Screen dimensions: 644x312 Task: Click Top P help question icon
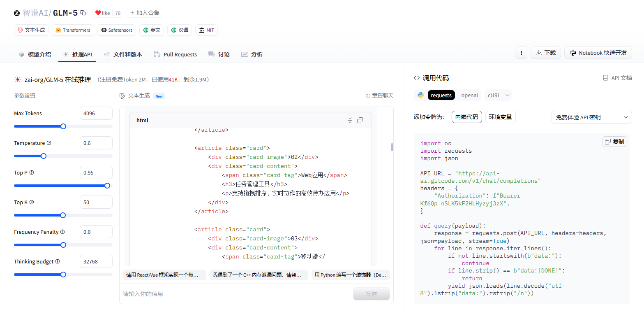click(32, 172)
